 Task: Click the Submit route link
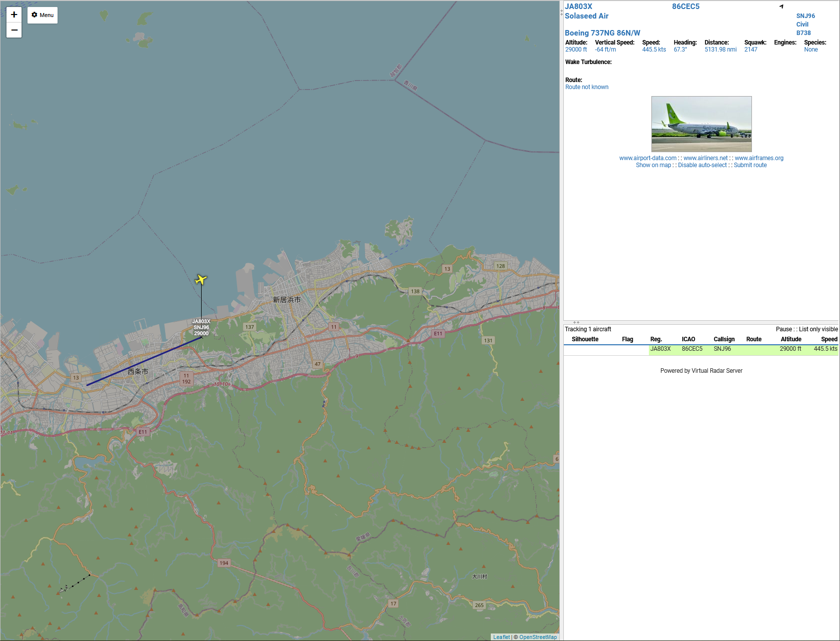tap(750, 165)
